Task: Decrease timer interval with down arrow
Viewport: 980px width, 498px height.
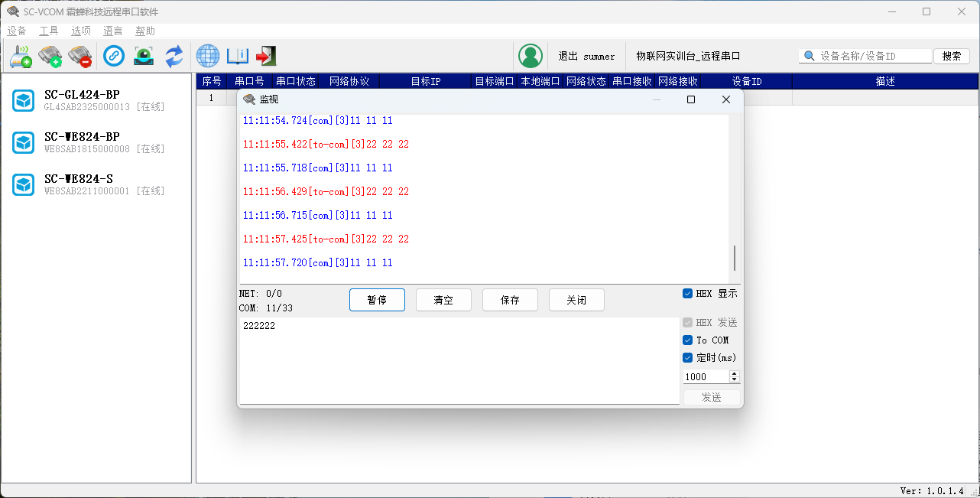Action: [735, 379]
